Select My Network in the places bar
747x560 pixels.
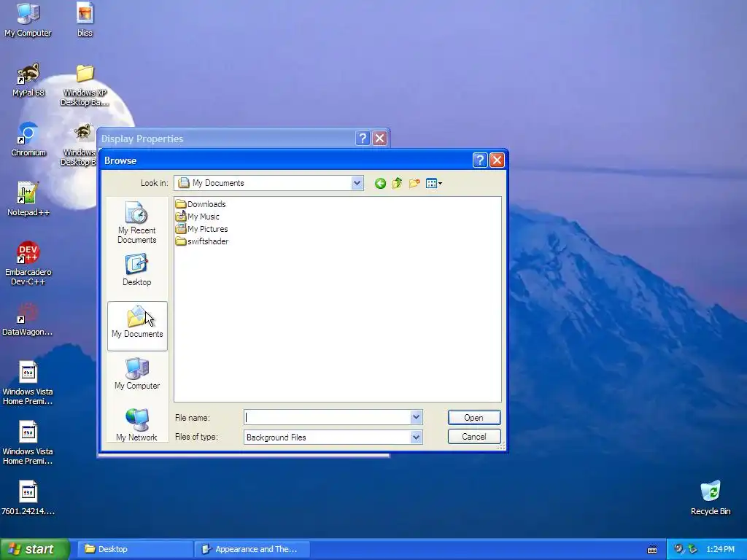[x=136, y=425]
